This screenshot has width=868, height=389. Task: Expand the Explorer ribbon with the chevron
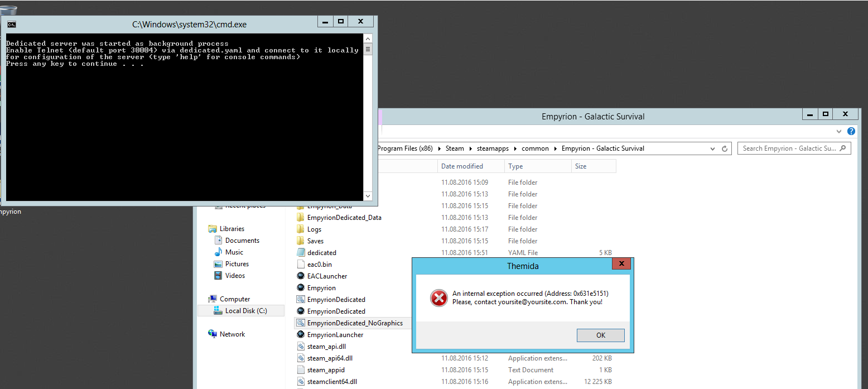coord(839,132)
